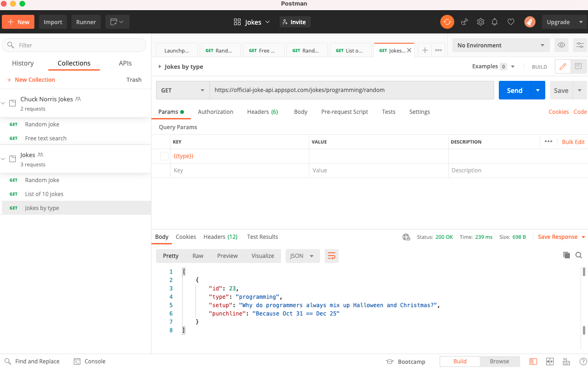Open the keyboard shortcuts icon

pyautogui.click(x=566, y=361)
